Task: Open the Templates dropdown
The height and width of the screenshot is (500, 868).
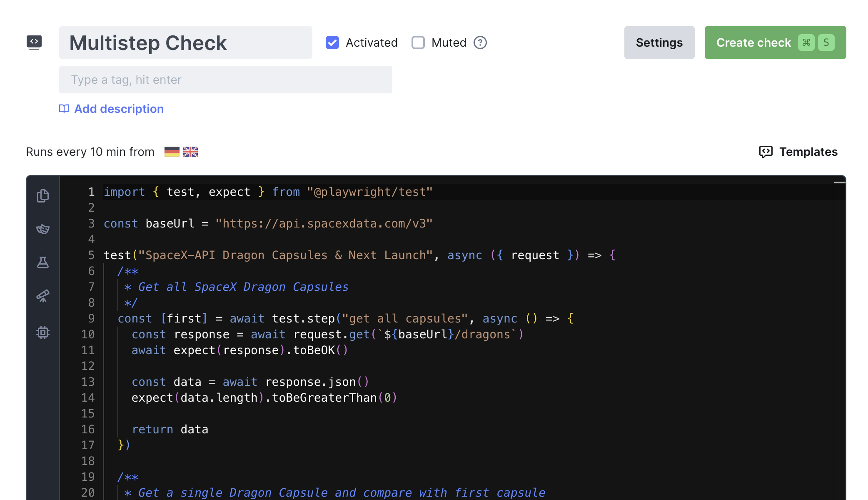Action: click(x=798, y=152)
